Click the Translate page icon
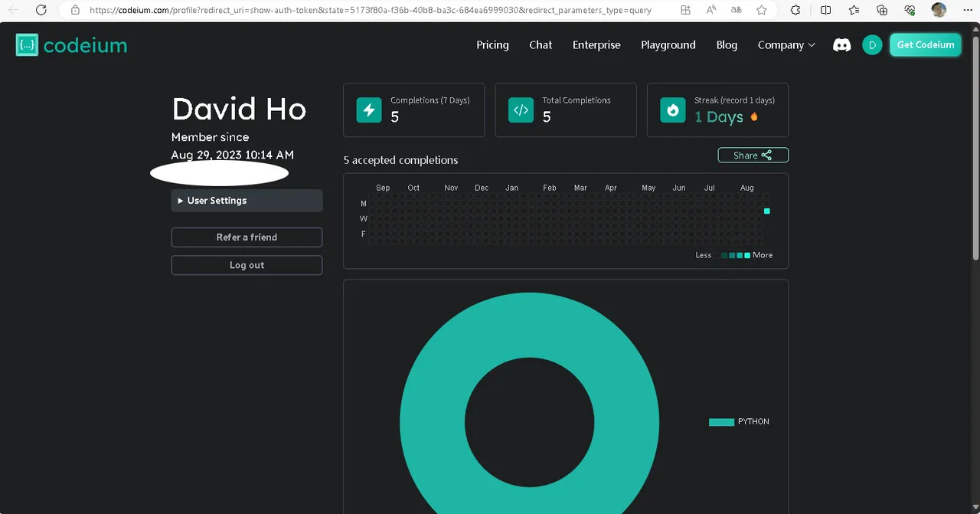The height and width of the screenshot is (514, 980). (737, 10)
